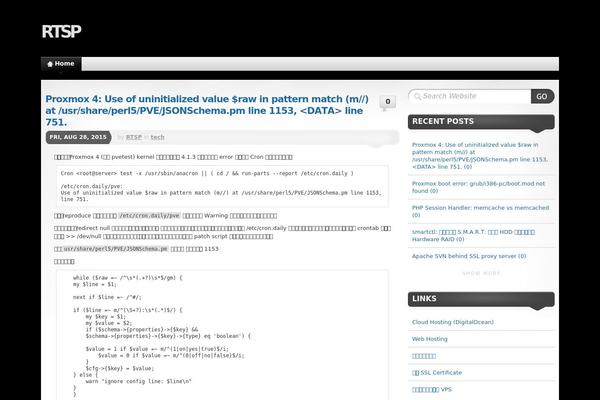Click the Cron root@server command line text

click(x=207, y=173)
